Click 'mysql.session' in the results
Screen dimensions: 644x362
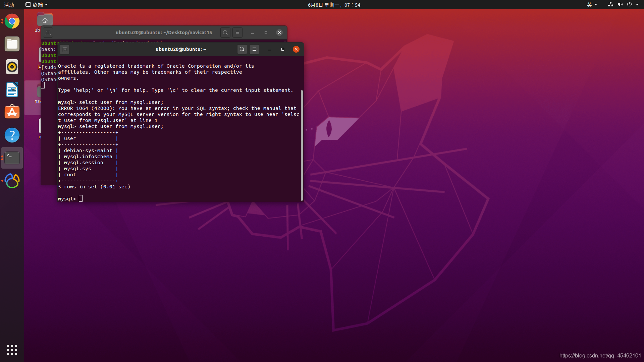click(84, 163)
